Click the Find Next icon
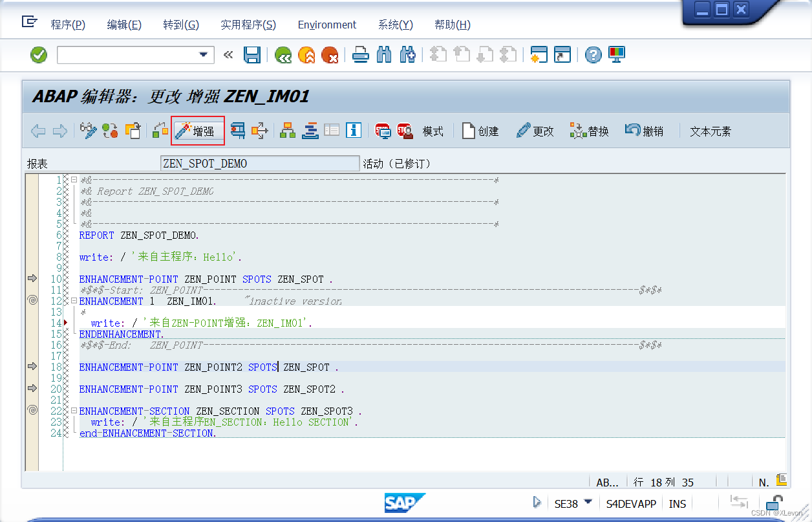This screenshot has width=812, height=522. (x=407, y=55)
